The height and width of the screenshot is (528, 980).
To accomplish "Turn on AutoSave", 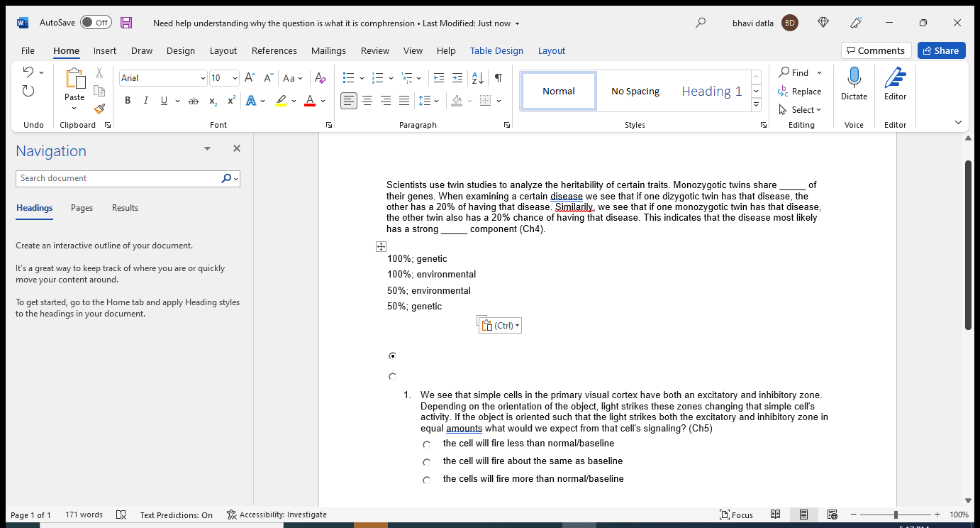I will coord(96,22).
